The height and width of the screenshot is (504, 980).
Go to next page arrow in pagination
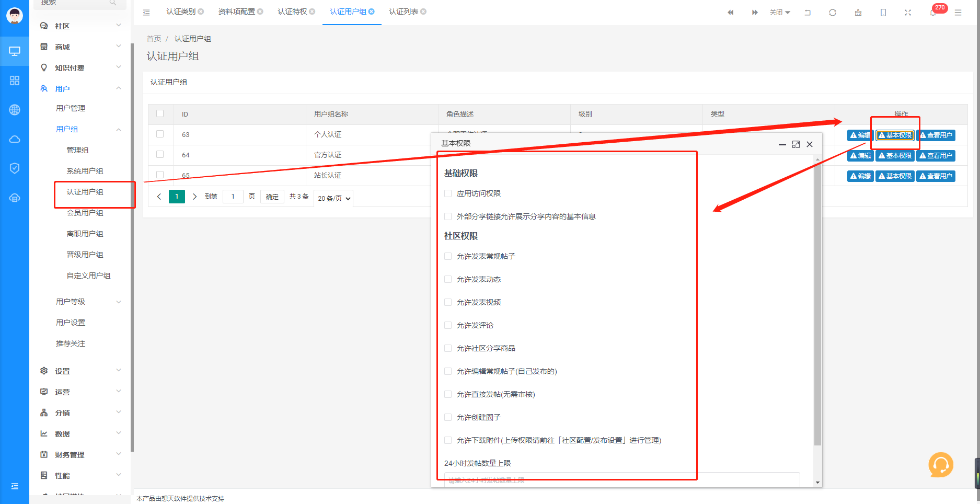pos(194,197)
